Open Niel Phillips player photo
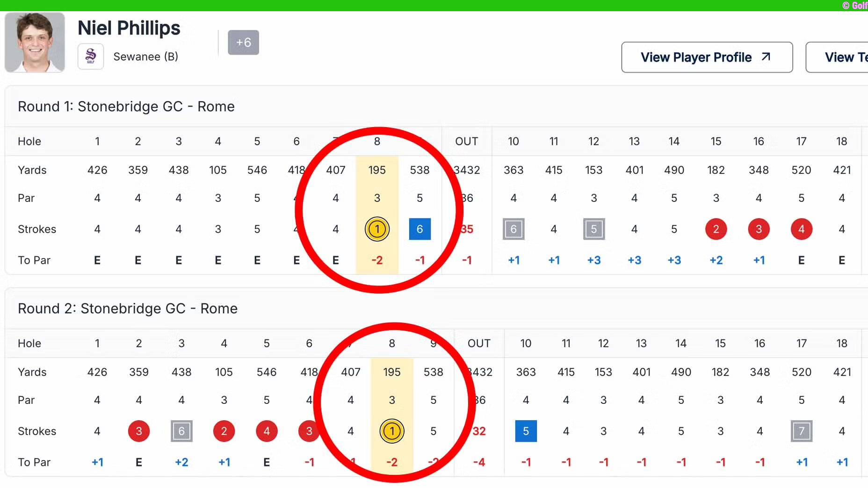Viewport: 868px width, 488px height. pos(35,43)
